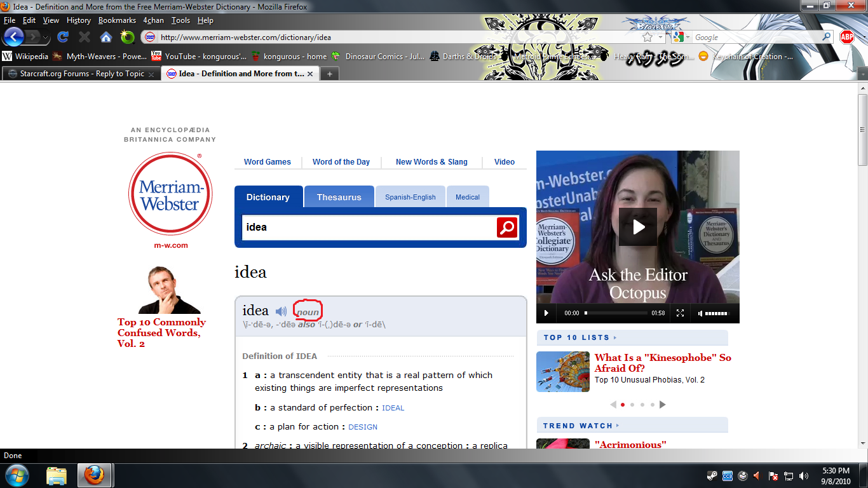Open the recent pages history dropdown arrow

(46, 37)
